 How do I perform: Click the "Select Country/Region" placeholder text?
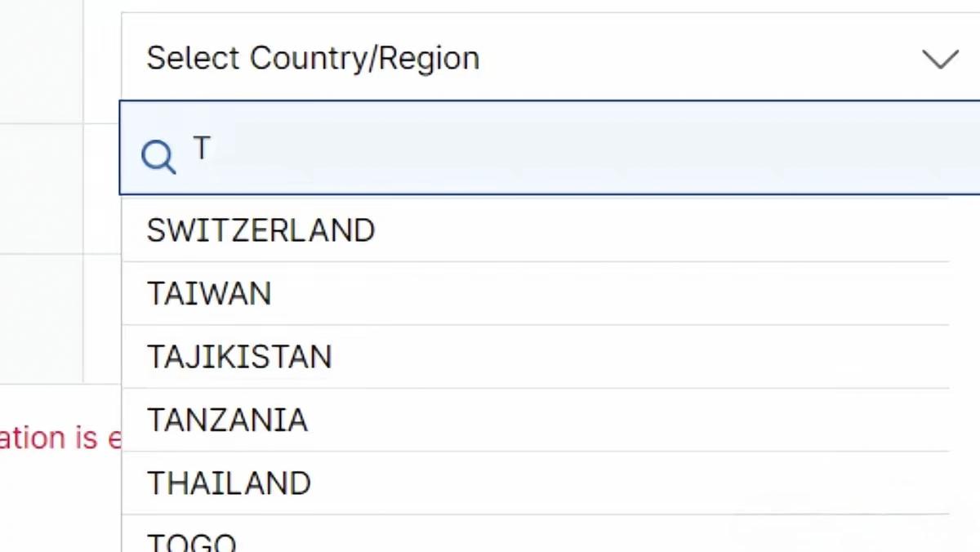[x=313, y=59]
